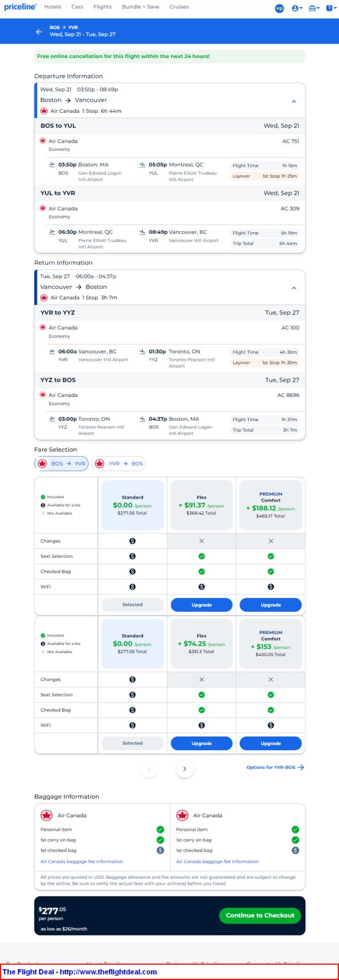The height and width of the screenshot is (980, 339).
Task: Click Checked Bag checkmark under $74.25 Flex
Action: point(201,710)
